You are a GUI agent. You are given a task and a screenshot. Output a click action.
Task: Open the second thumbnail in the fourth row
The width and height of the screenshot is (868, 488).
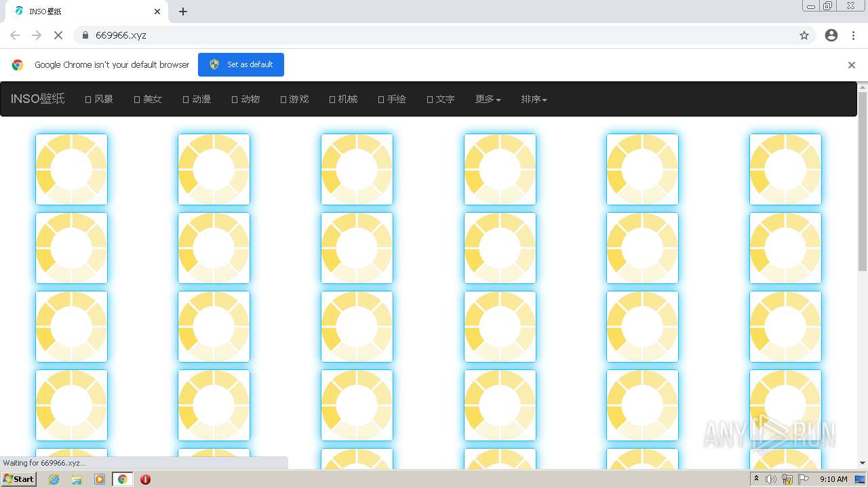pyautogui.click(x=214, y=405)
